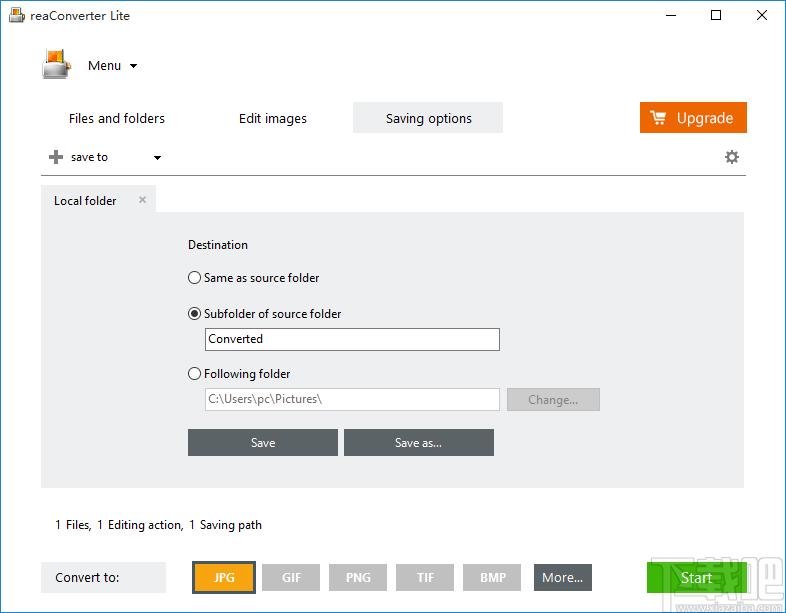Viewport: 786px width, 613px height.
Task: Select the Following folder option
Action: pos(239,374)
